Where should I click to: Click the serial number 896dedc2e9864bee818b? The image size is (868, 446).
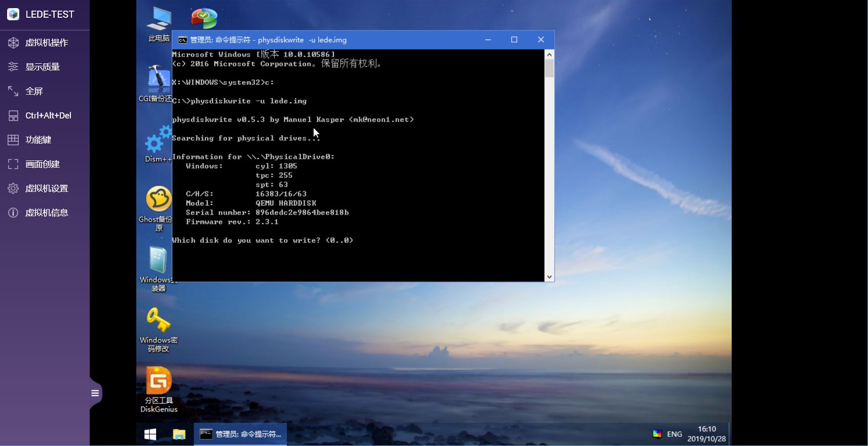coord(302,213)
